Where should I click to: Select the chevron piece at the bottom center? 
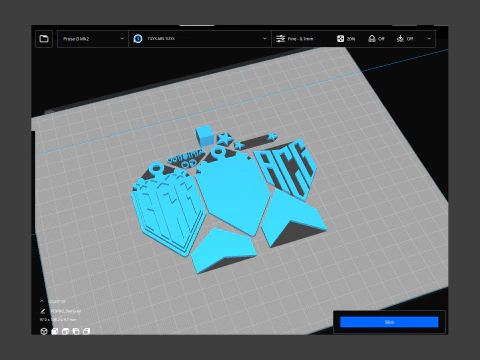click(222, 247)
